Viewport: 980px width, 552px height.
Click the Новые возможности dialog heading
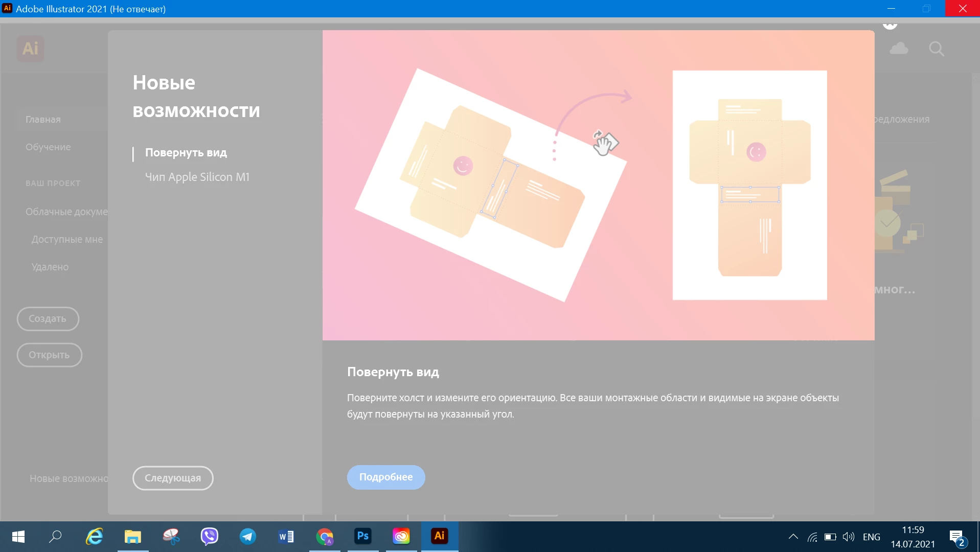(x=196, y=97)
